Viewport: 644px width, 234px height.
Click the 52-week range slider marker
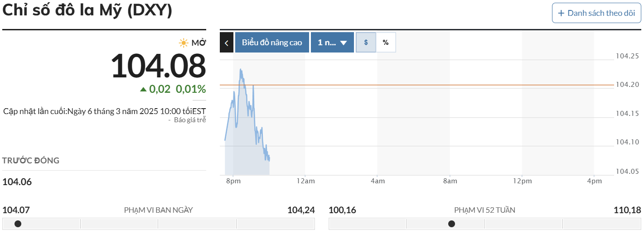[x=451, y=224]
